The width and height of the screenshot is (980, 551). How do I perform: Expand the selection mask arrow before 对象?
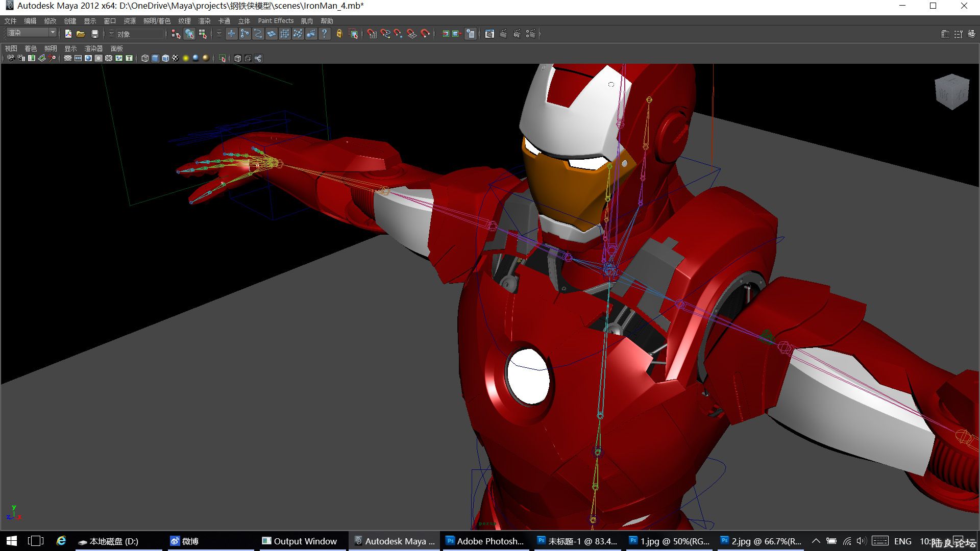click(x=111, y=34)
